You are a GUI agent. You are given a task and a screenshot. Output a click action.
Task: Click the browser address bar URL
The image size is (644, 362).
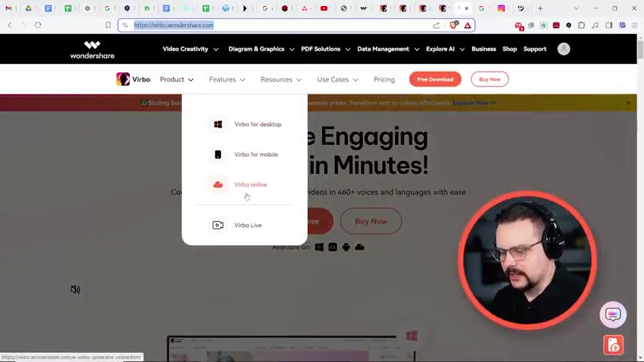(173, 25)
